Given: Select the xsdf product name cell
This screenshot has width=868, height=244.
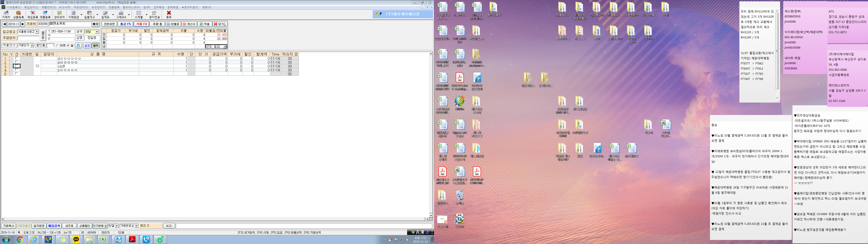Looking at the screenshot, I should click(98, 66).
